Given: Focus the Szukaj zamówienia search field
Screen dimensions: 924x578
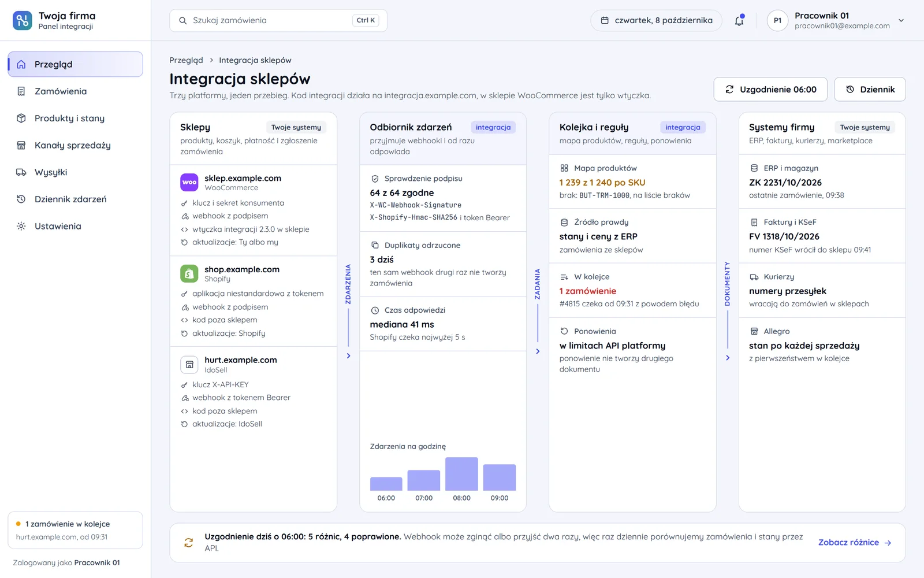Looking at the screenshot, I should (278, 20).
